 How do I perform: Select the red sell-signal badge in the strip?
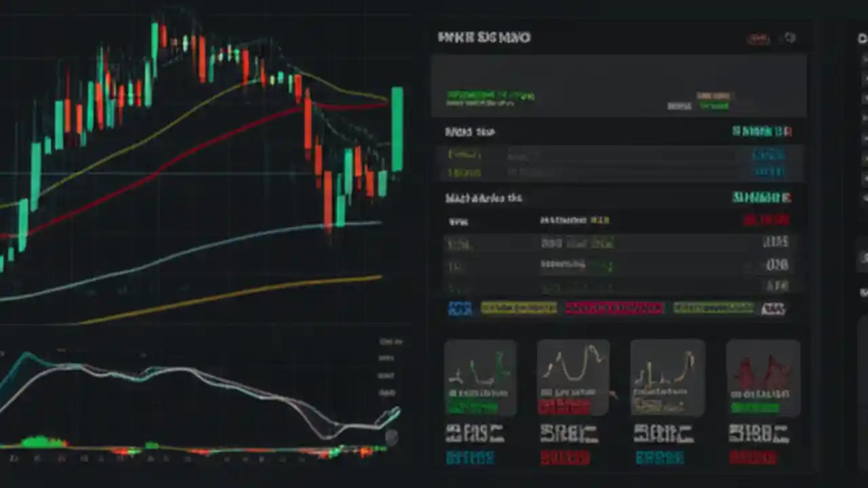614,308
